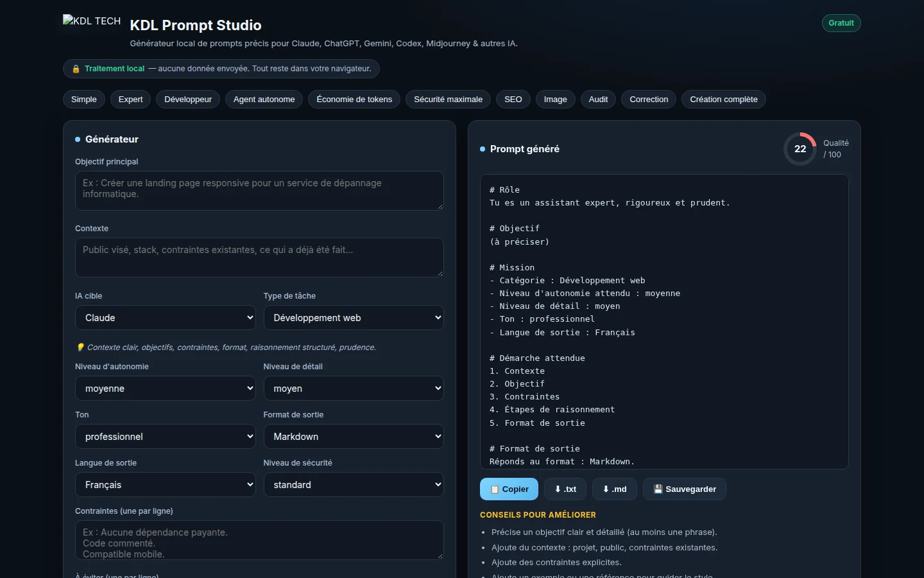Click the CONSEILS POUR AMÉLIORER heading
924x578 pixels.
[x=538, y=515]
